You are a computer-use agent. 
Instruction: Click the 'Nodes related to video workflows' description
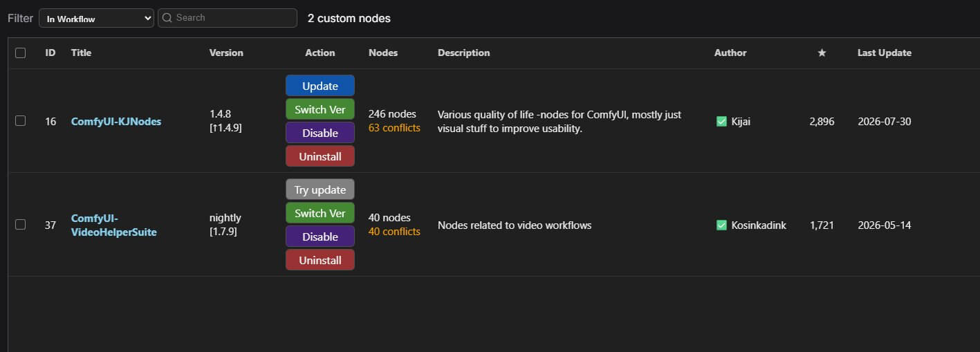coord(515,225)
